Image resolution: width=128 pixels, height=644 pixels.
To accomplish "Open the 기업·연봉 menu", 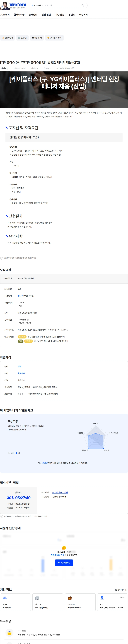I will (59, 15).
